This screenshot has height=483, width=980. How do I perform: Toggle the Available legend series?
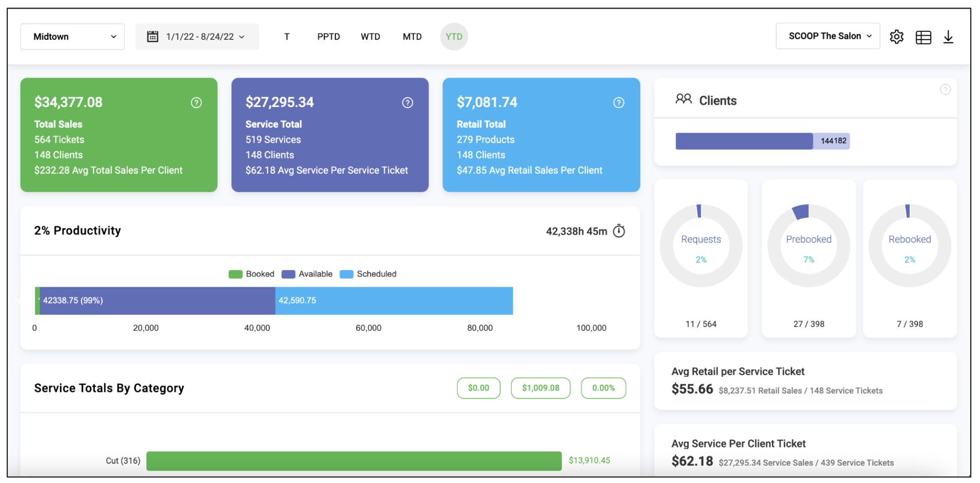pos(307,274)
